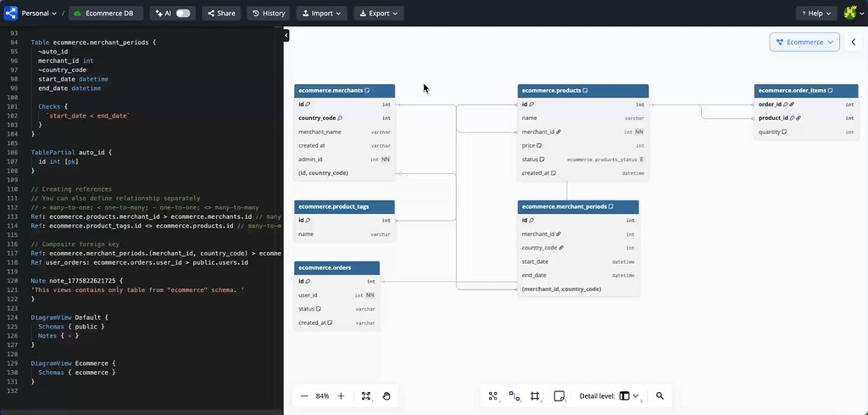This screenshot has width=868, height=415.
Task: Toggle the AI switch on
Action: pos(183,14)
